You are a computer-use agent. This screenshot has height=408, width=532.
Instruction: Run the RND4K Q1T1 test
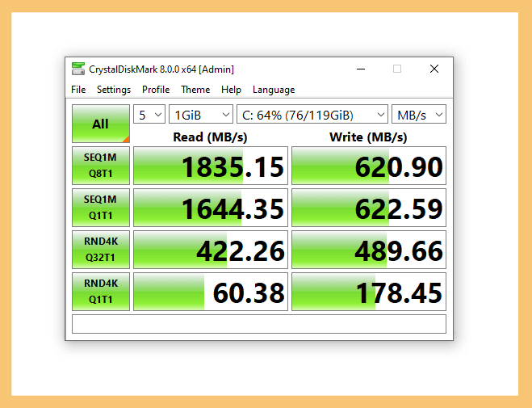click(x=101, y=292)
